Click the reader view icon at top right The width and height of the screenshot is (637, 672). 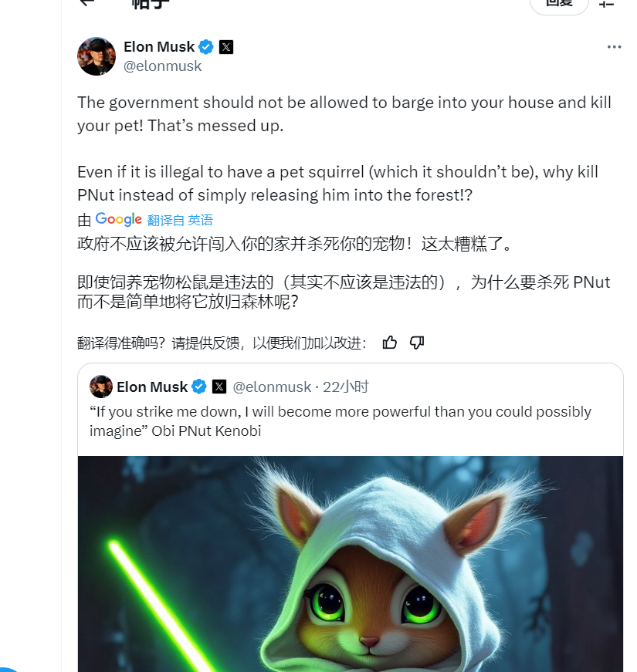607,3
